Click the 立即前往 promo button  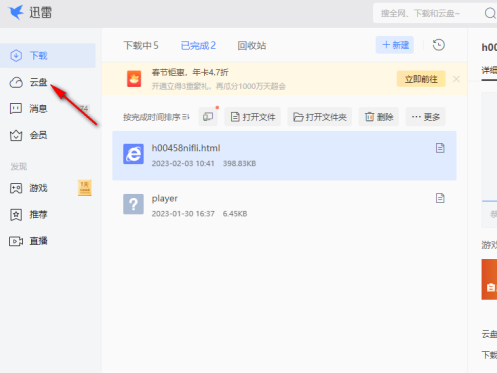(421, 79)
